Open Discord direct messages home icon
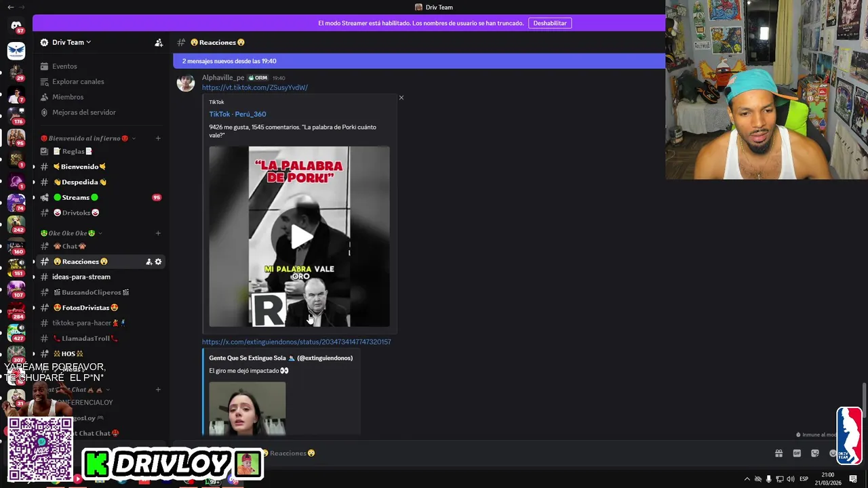 coord(16,25)
